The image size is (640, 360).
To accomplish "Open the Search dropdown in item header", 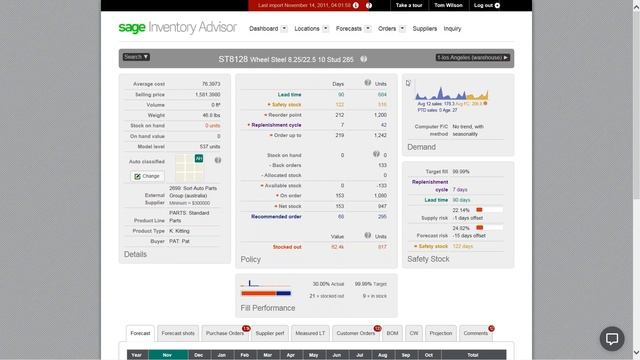I will click(x=136, y=57).
